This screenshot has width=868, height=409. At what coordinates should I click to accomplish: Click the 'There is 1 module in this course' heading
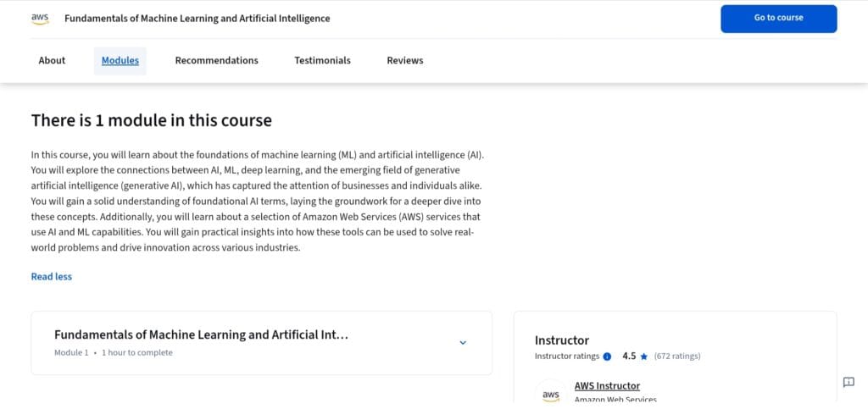152,120
